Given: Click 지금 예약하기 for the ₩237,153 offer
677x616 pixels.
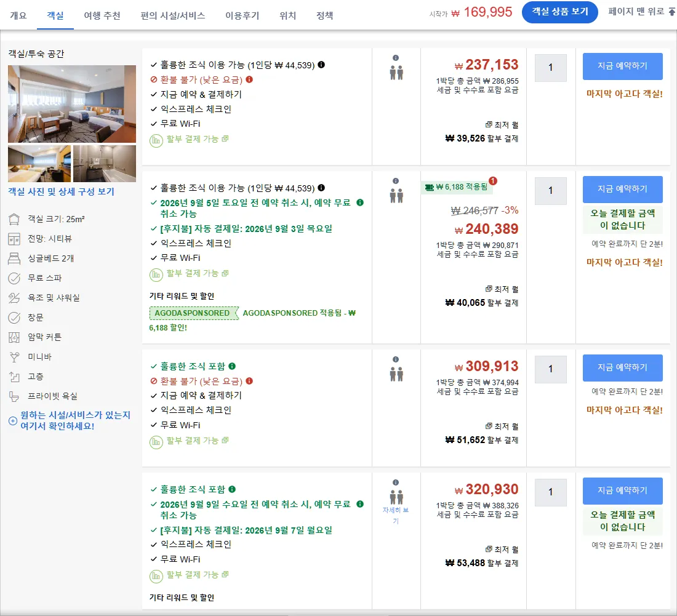Looking at the screenshot, I should pyautogui.click(x=622, y=66).
